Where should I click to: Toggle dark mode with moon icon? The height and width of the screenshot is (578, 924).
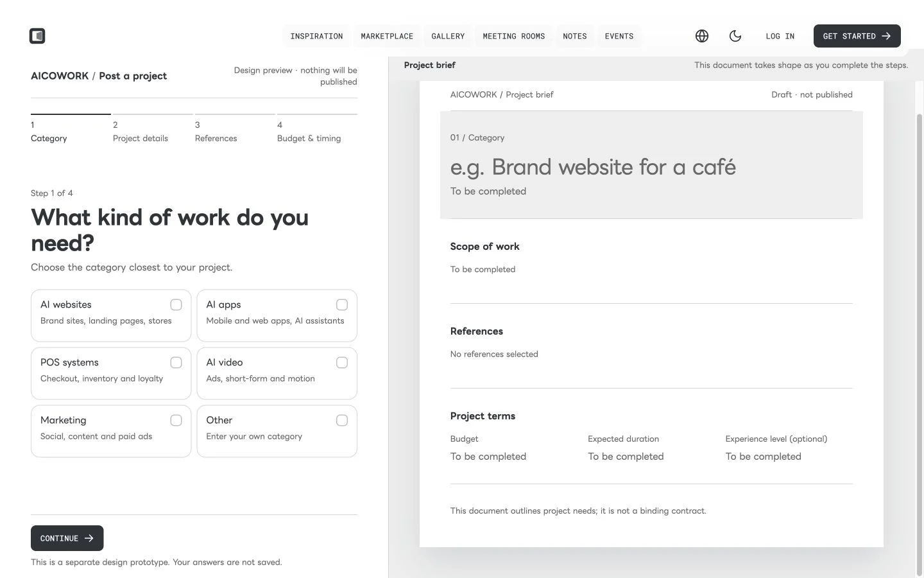coord(735,36)
